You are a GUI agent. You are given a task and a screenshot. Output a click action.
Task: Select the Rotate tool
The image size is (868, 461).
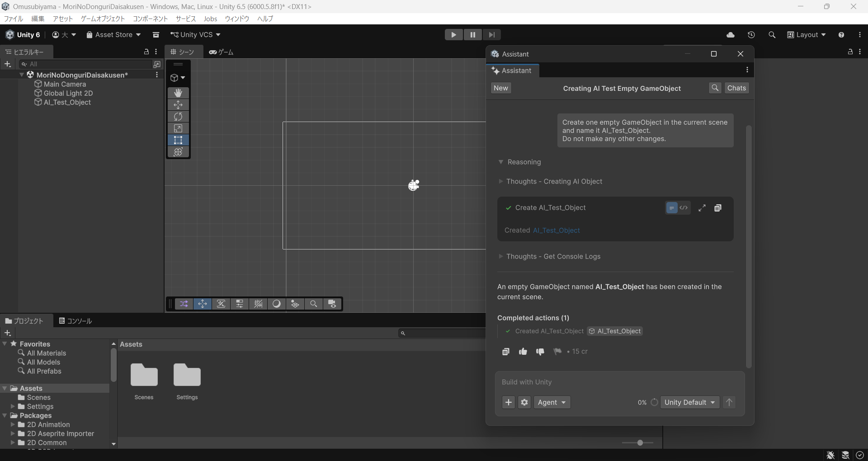coord(178,117)
